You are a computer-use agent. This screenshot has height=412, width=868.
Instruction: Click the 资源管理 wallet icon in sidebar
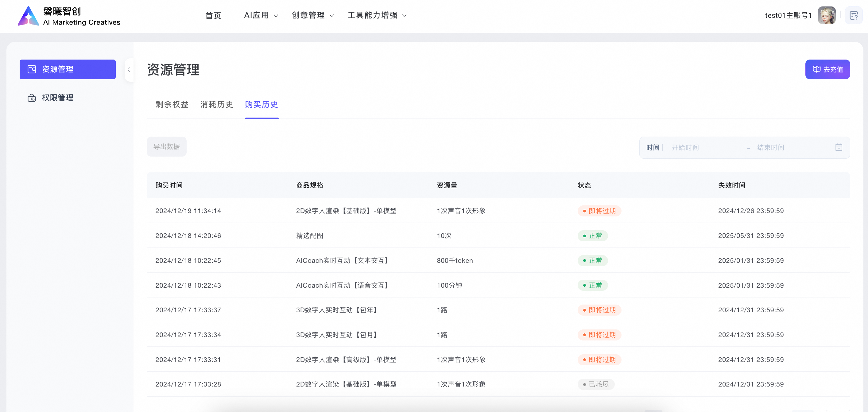(32, 69)
